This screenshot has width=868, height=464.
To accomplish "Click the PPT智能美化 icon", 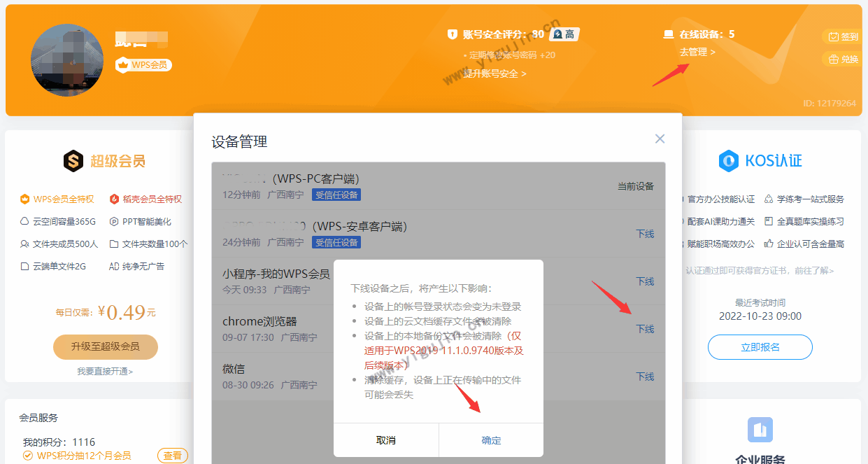I will coord(115,222).
